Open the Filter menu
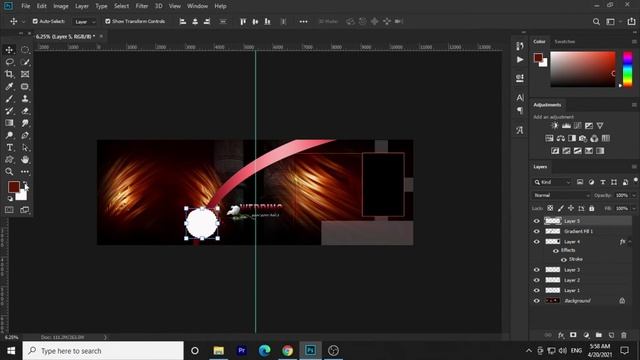Image resolution: width=640 pixels, height=360 pixels. pos(142,6)
